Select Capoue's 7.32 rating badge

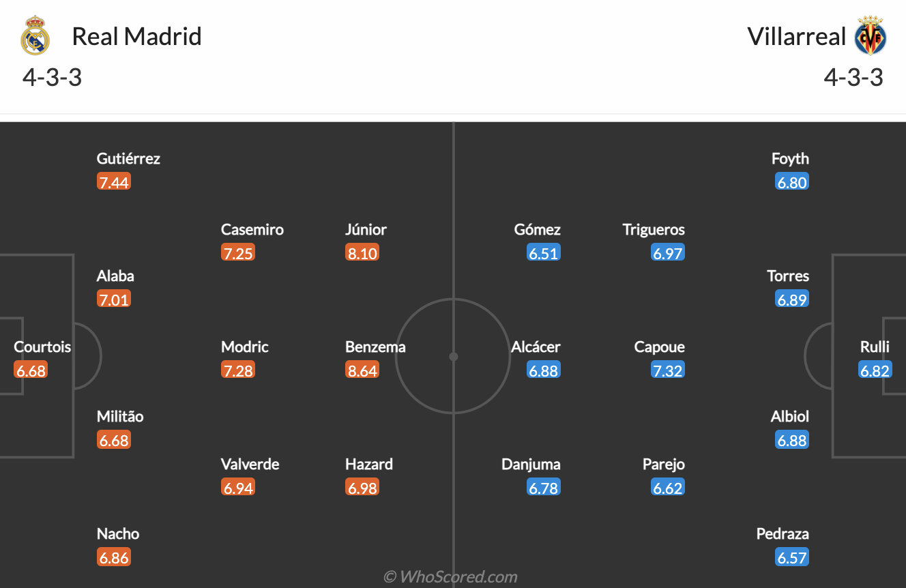668,371
